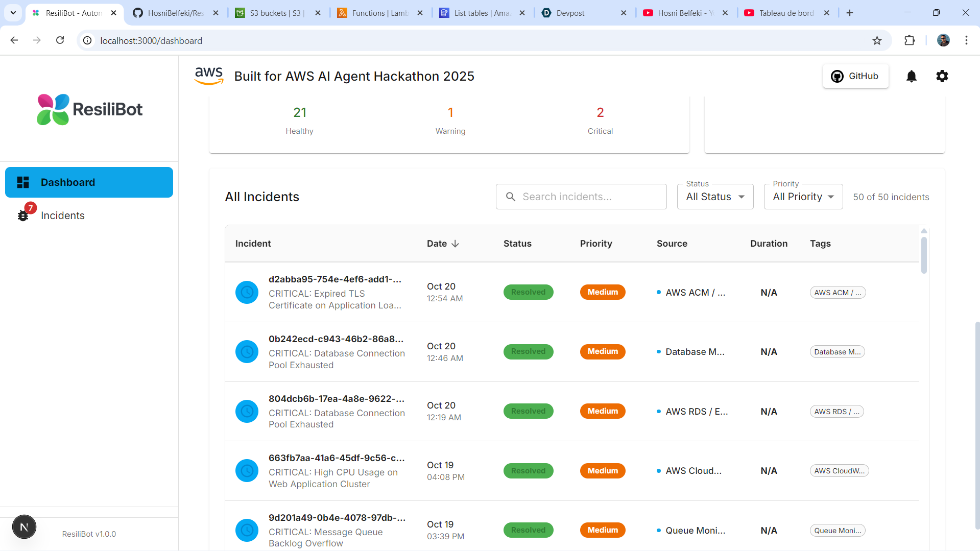Click Resolved badge for Expired TLS incident
Screen dimensions: 980x551
point(528,292)
